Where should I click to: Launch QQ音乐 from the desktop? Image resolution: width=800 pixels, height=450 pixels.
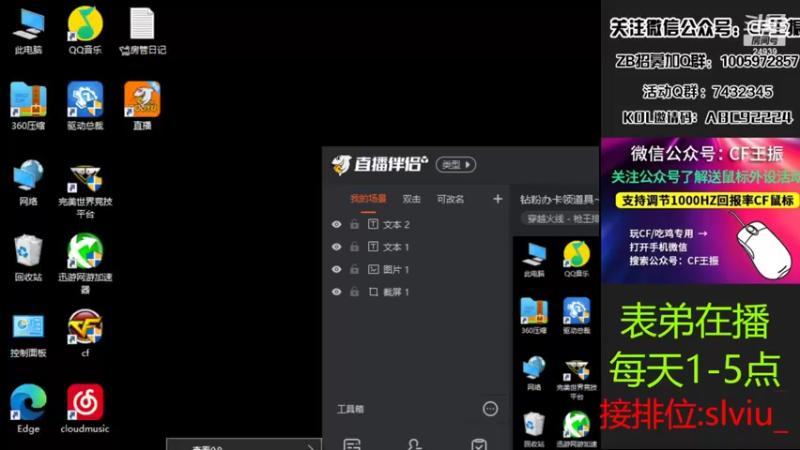coord(85,32)
